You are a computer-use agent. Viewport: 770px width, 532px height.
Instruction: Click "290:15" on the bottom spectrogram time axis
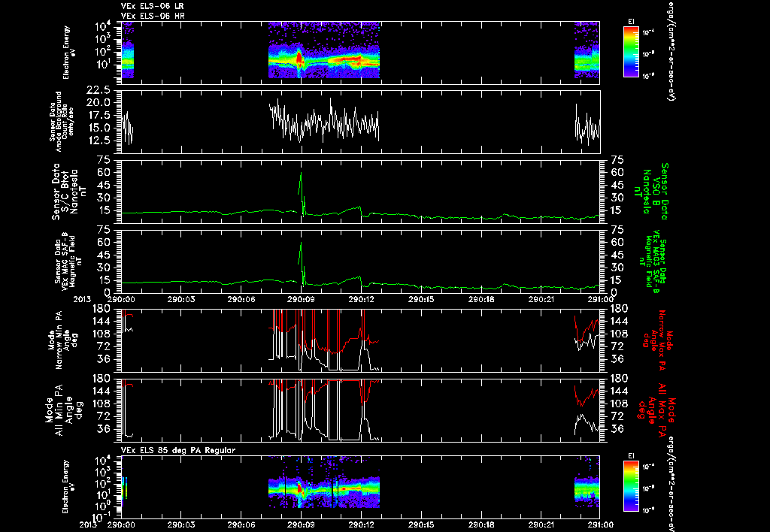click(x=421, y=524)
